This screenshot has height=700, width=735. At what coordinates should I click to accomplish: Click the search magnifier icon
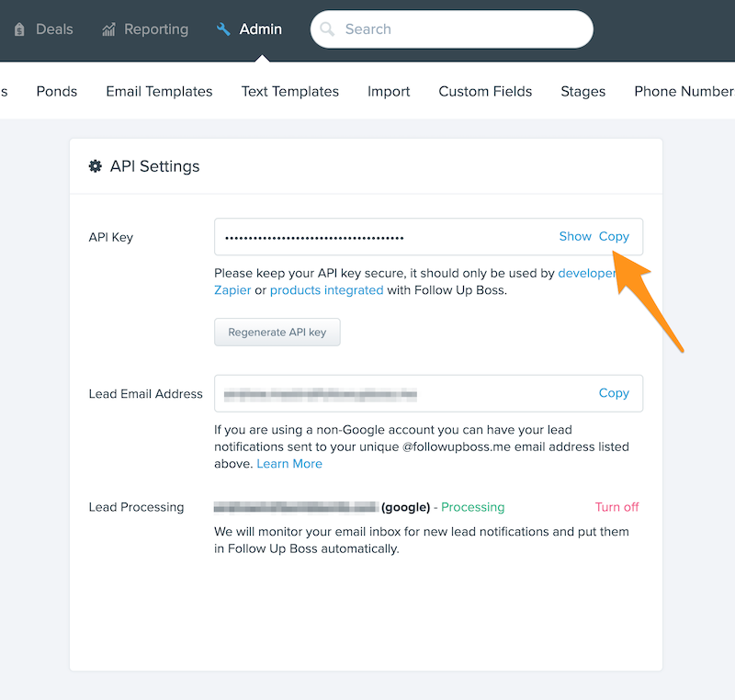(x=327, y=29)
